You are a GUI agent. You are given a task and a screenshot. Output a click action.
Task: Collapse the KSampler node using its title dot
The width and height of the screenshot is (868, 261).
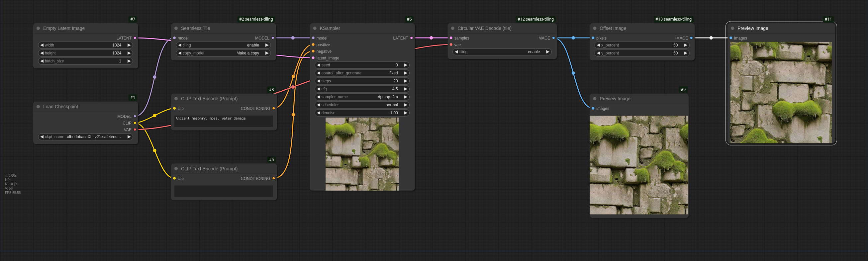click(315, 28)
